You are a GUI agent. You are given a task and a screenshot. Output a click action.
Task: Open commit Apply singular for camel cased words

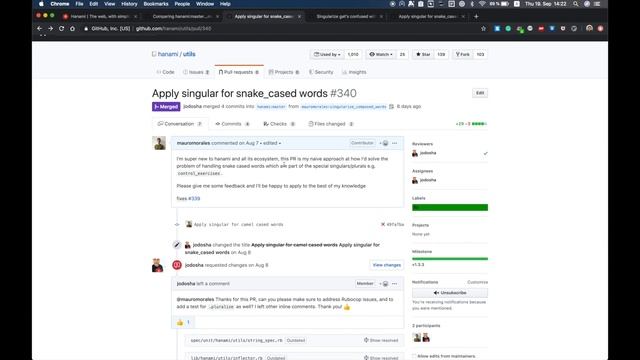click(x=238, y=224)
